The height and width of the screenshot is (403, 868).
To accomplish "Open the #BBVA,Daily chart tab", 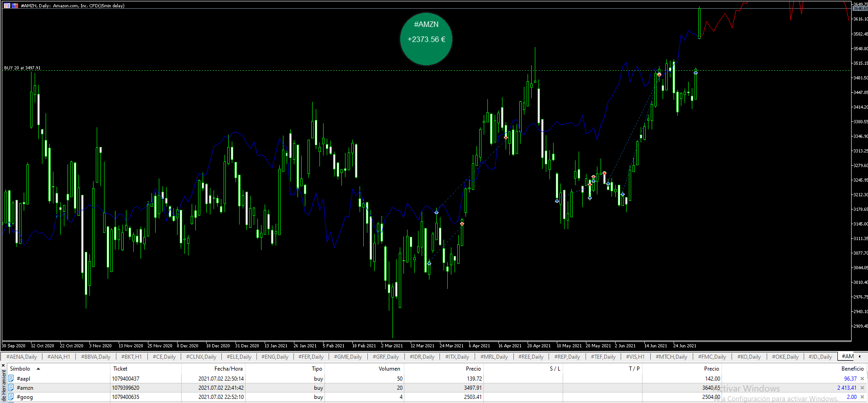I will [95, 357].
